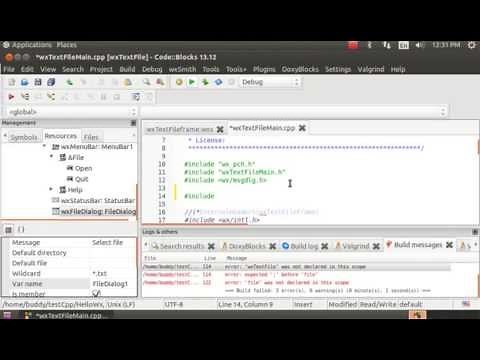
Task: Create a new file via toolbar icon
Action: point(11,82)
